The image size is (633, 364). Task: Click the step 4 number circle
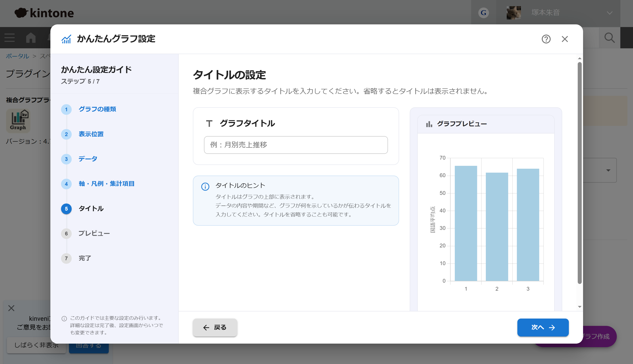[66, 184]
